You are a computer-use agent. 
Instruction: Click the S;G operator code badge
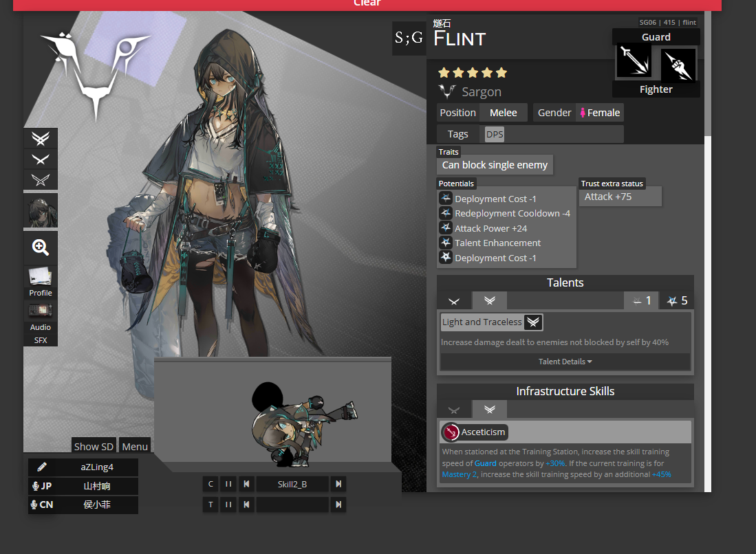coord(409,38)
